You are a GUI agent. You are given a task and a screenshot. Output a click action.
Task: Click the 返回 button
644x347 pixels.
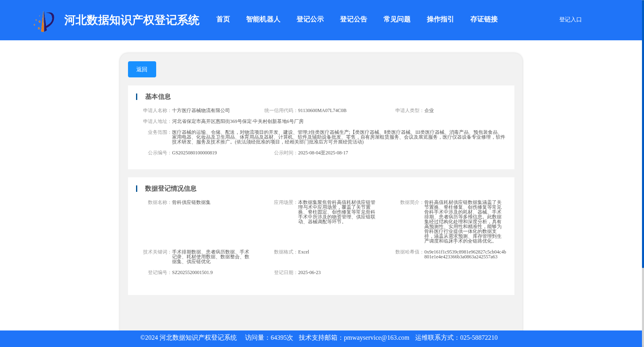[x=142, y=69]
